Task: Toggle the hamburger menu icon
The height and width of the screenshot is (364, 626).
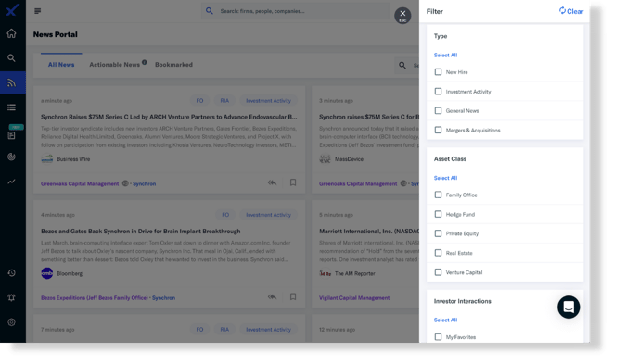Action: click(x=37, y=11)
